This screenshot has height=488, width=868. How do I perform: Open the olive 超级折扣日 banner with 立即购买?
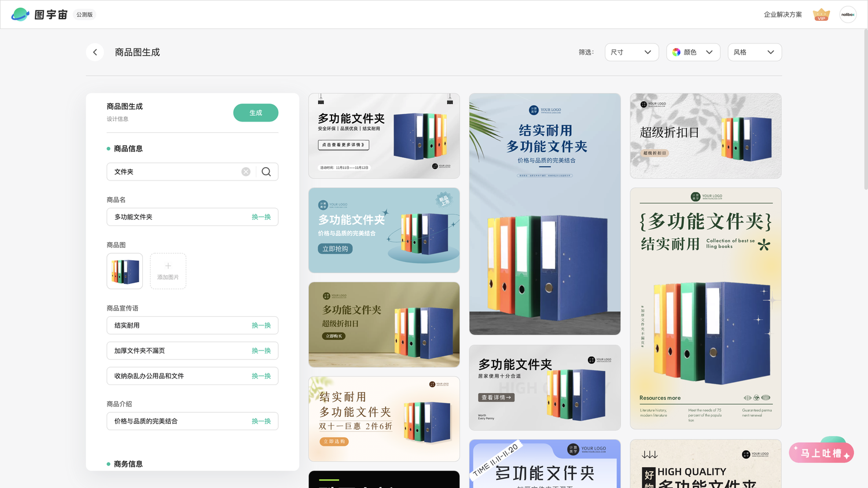pyautogui.click(x=384, y=324)
